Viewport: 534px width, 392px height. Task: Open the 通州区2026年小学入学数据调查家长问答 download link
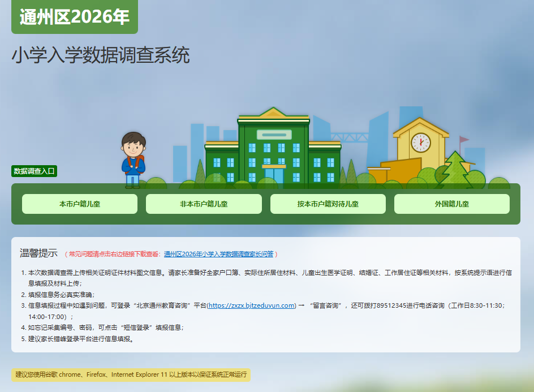coord(218,255)
